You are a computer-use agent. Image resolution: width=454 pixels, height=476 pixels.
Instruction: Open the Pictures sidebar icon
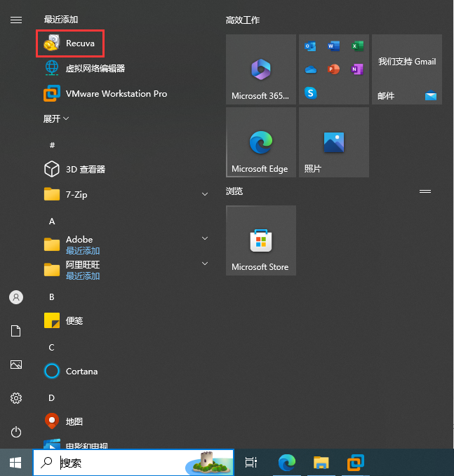16,365
